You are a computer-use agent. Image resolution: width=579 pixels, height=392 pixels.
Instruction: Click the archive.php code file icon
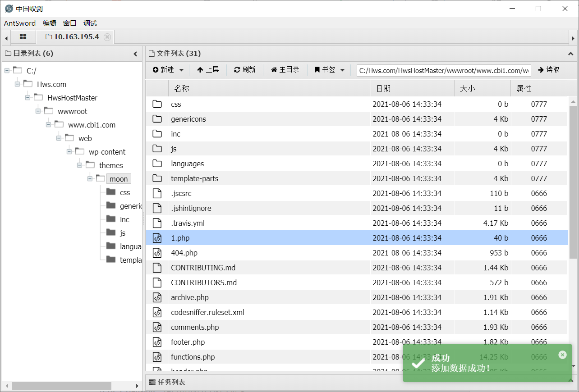point(157,297)
